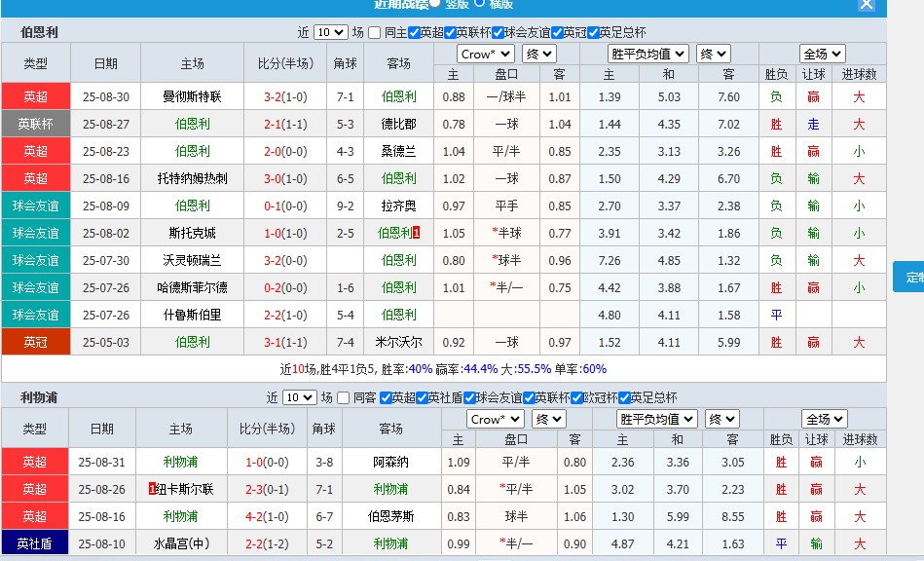Screen dimensions: 924x561
Task: Click the 英社盾 match type label
Action: [x=34, y=543]
